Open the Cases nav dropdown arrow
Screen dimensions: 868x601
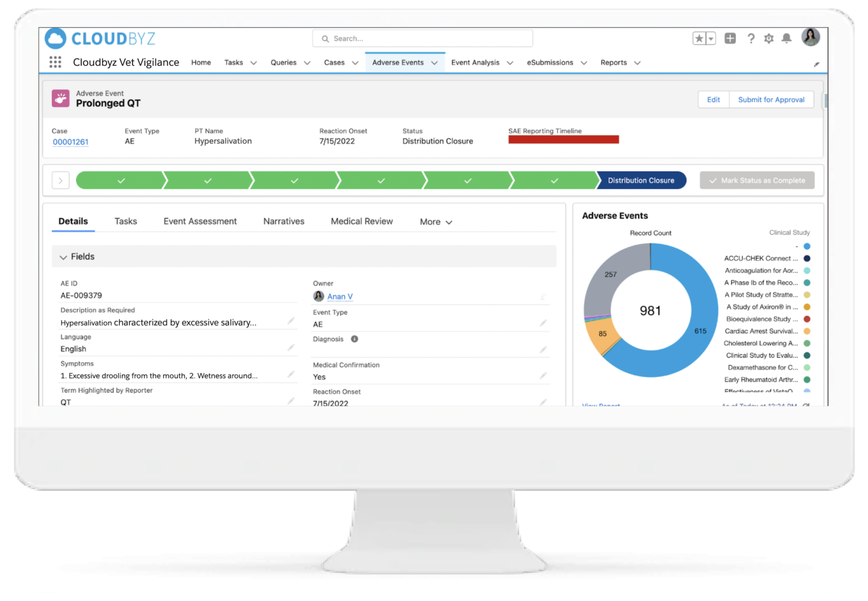click(x=355, y=63)
